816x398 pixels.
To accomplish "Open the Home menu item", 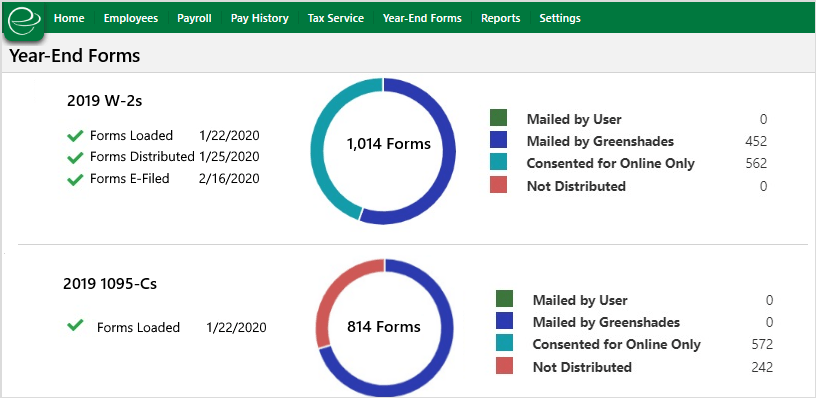I will click(x=69, y=18).
